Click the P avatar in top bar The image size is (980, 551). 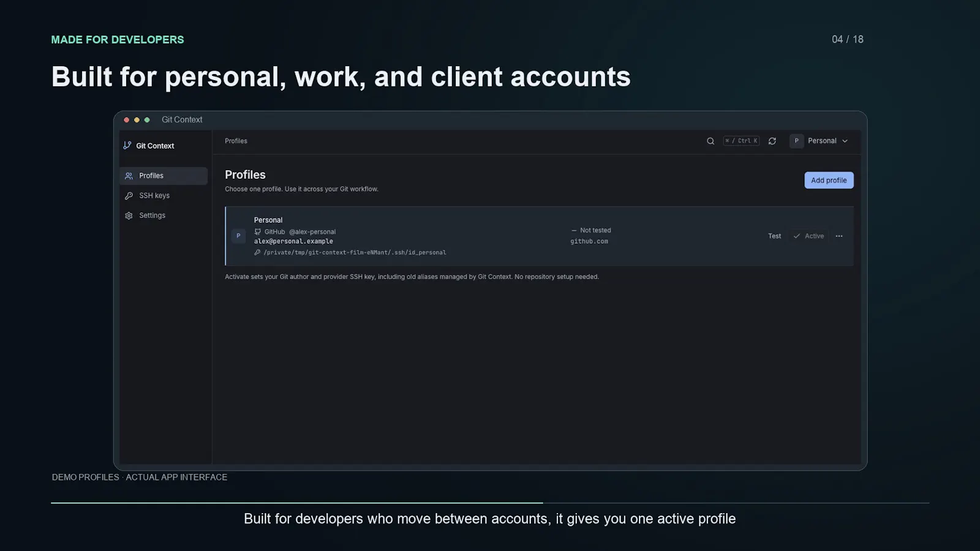coord(796,141)
